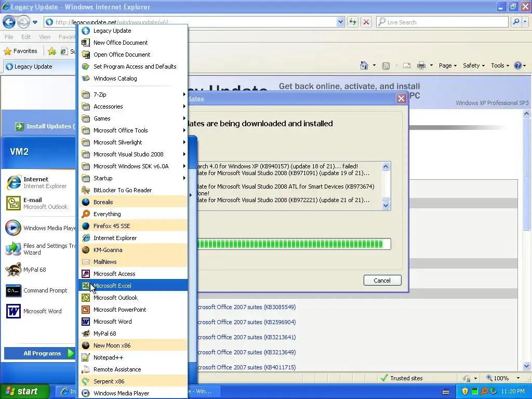Image resolution: width=532 pixels, height=399 pixels.
Task: Expand Microsoft Windows SDK v6.0A folder
Action: (x=133, y=166)
